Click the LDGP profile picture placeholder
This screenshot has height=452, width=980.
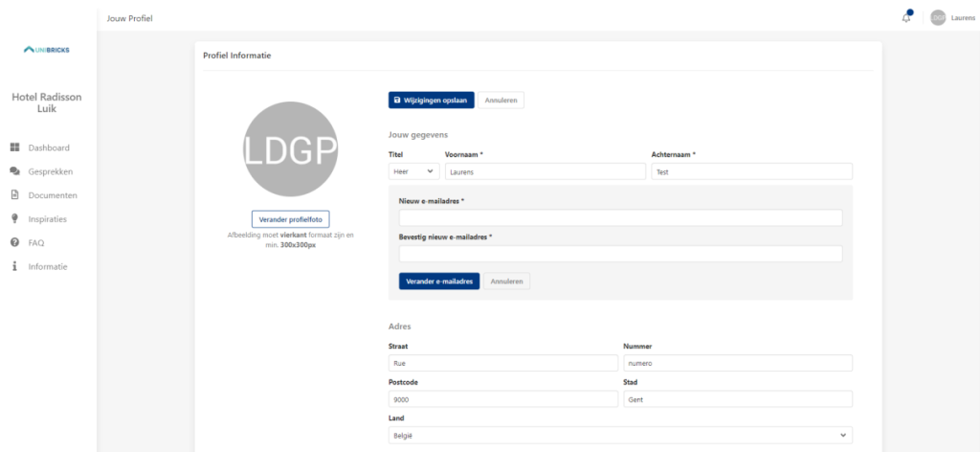click(290, 149)
